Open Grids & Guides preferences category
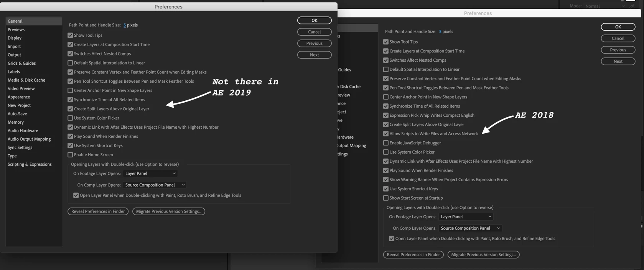644x270 pixels. 21,63
